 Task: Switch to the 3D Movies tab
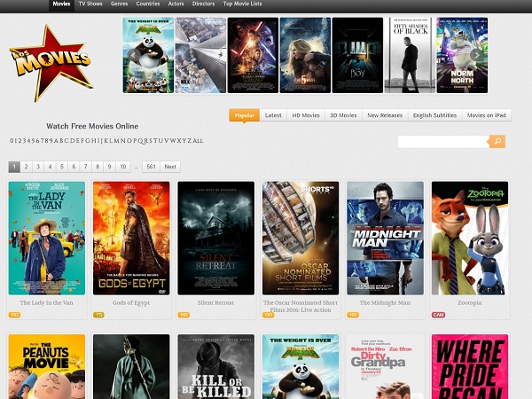pyautogui.click(x=343, y=115)
